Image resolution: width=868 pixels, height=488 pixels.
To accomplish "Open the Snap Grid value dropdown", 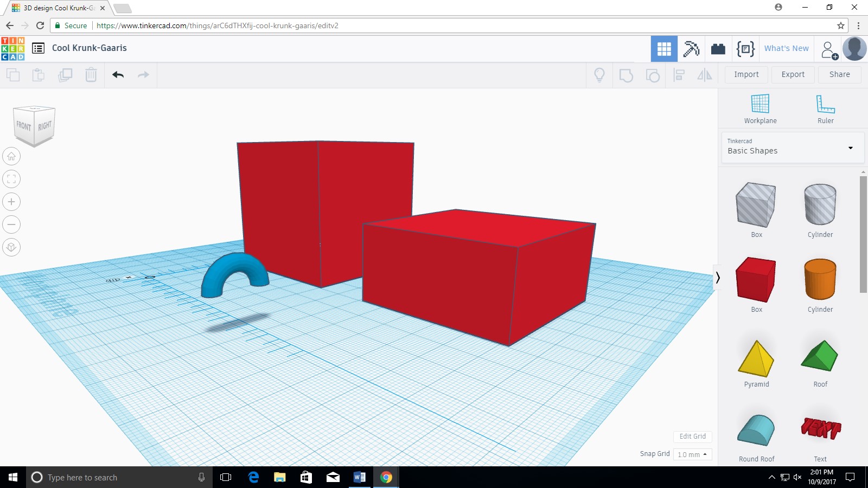I will 692,454.
